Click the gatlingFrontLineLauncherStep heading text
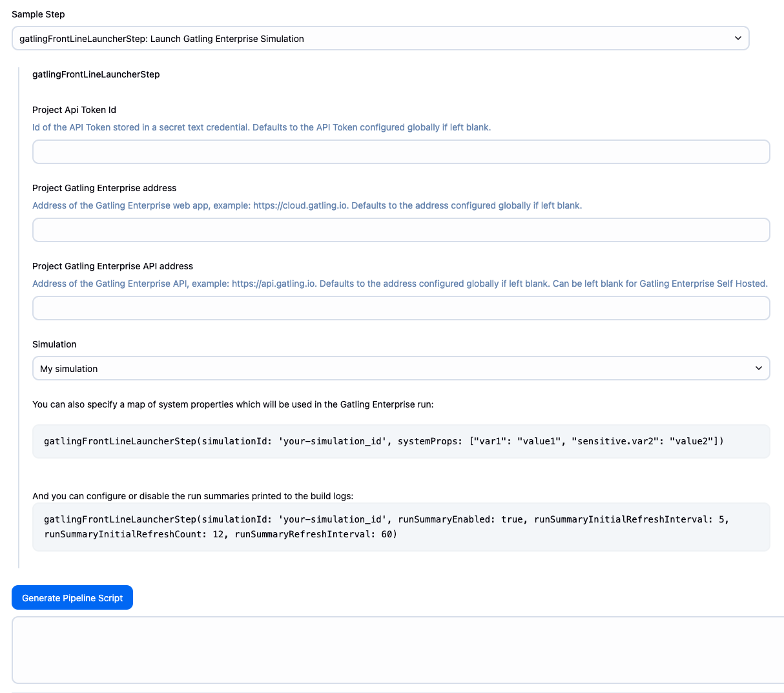The width and height of the screenshot is (784, 693). pyautogui.click(x=96, y=74)
